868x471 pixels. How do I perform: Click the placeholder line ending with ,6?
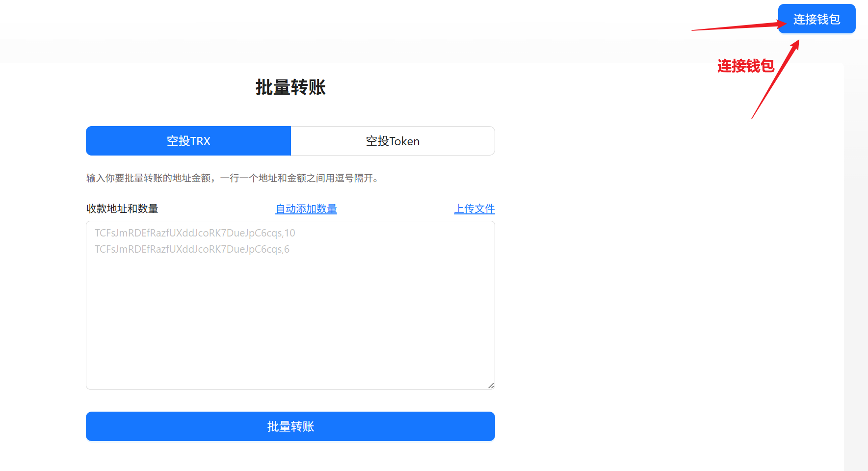pos(192,249)
